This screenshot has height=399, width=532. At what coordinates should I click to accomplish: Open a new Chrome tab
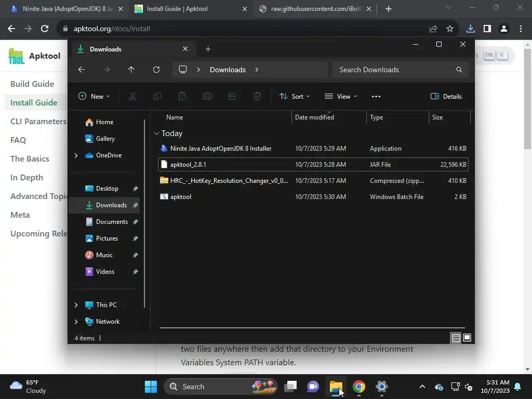[389, 9]
